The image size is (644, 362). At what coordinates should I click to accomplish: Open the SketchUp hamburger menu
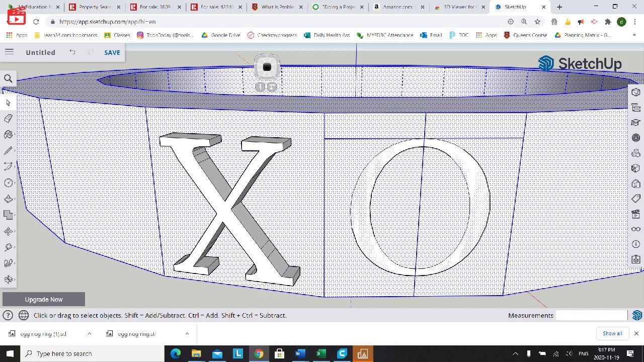(9, 52)
